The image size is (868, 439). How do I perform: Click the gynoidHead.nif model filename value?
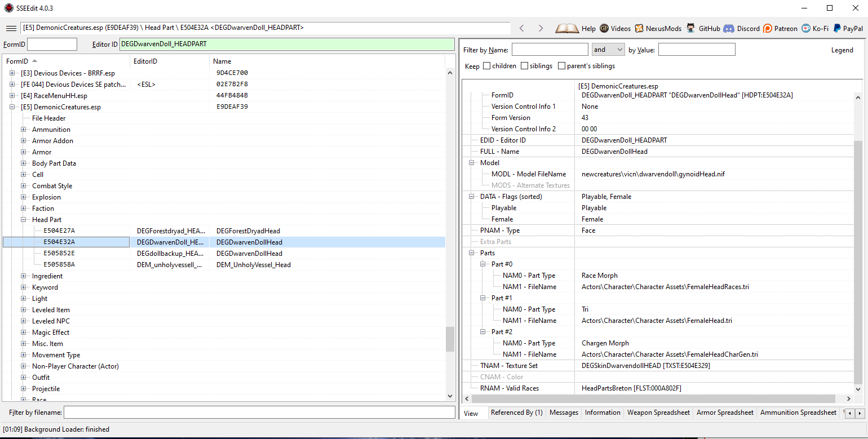[x=653, y=174]
